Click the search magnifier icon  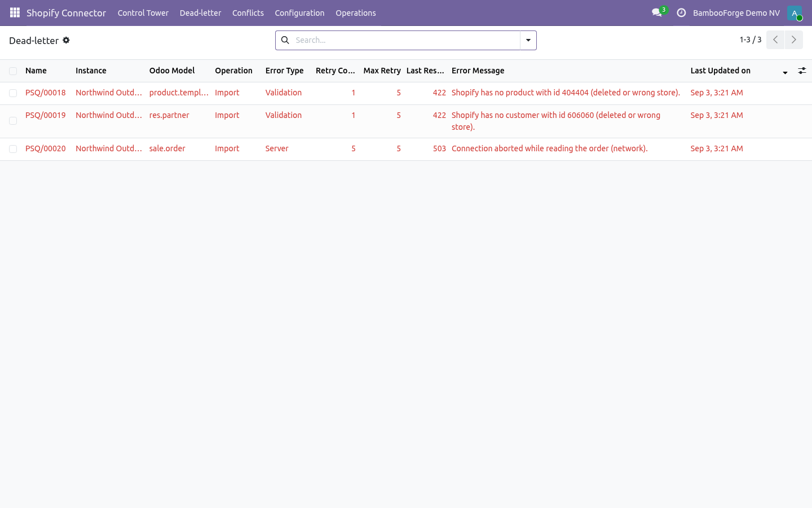click(285, 40)
